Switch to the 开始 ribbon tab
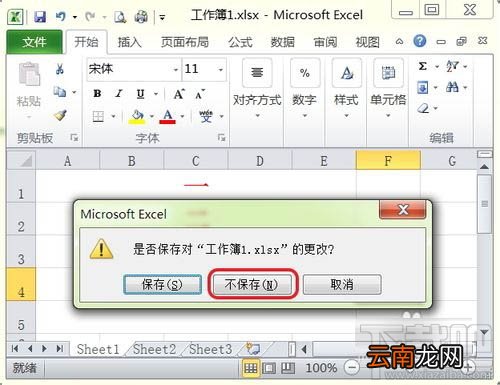The image size is (500, 385). (x=86, y=42)
